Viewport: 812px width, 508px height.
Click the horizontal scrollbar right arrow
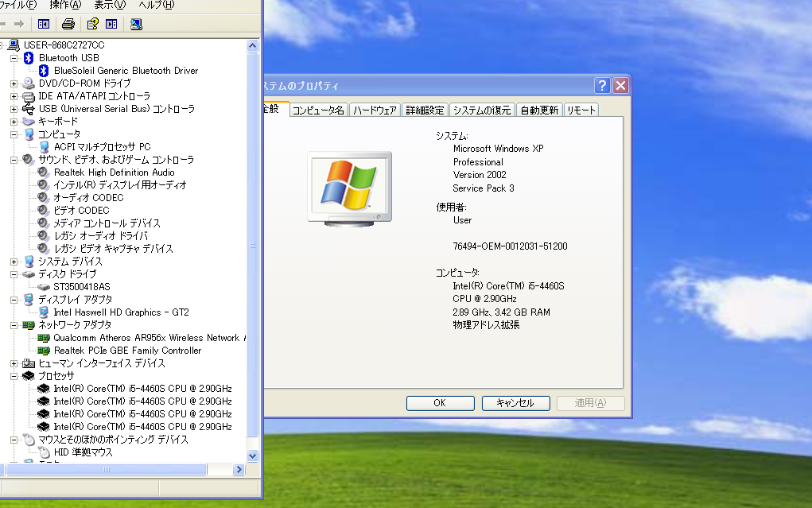(x=239, y=470)
